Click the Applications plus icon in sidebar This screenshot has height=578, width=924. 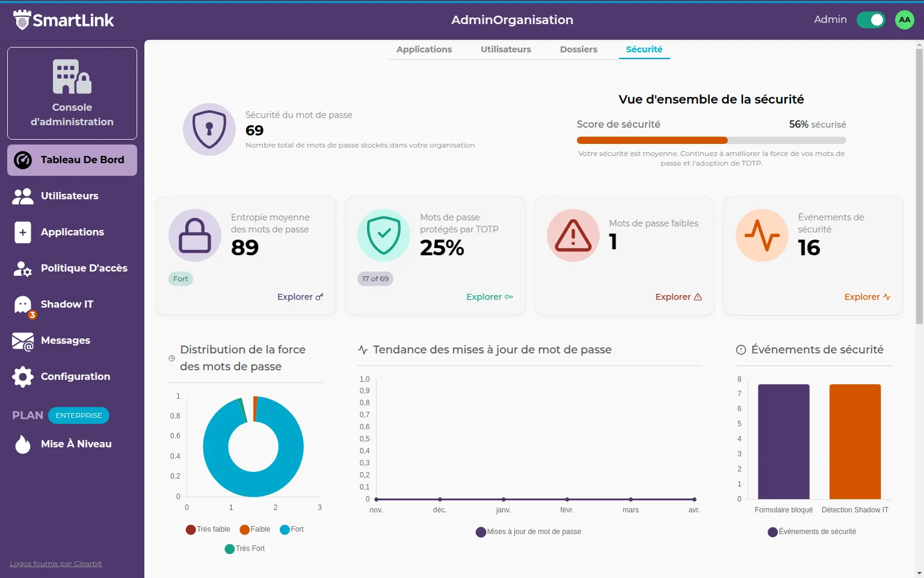pyautogui.click(x=23, y=232)
